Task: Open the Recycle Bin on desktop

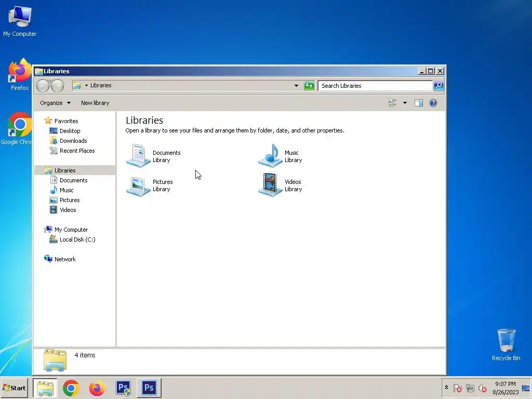Action: [x=506, y=344]
